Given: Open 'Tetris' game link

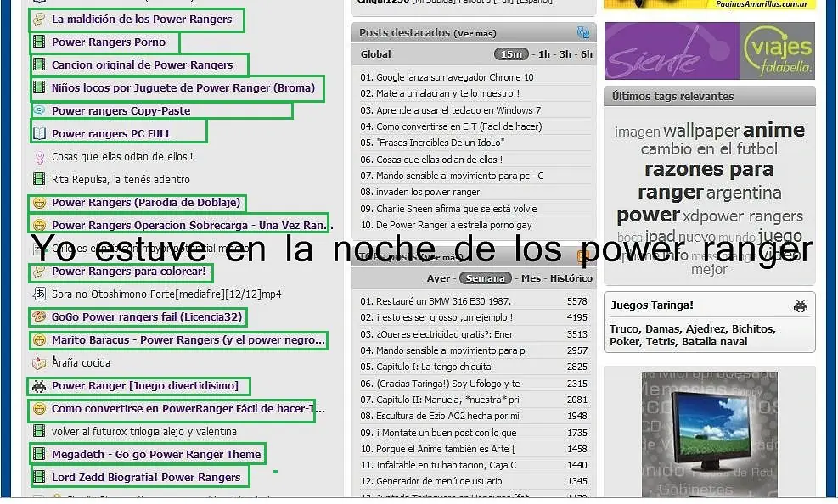Looking at the screenshot, I should coord(661,342).
